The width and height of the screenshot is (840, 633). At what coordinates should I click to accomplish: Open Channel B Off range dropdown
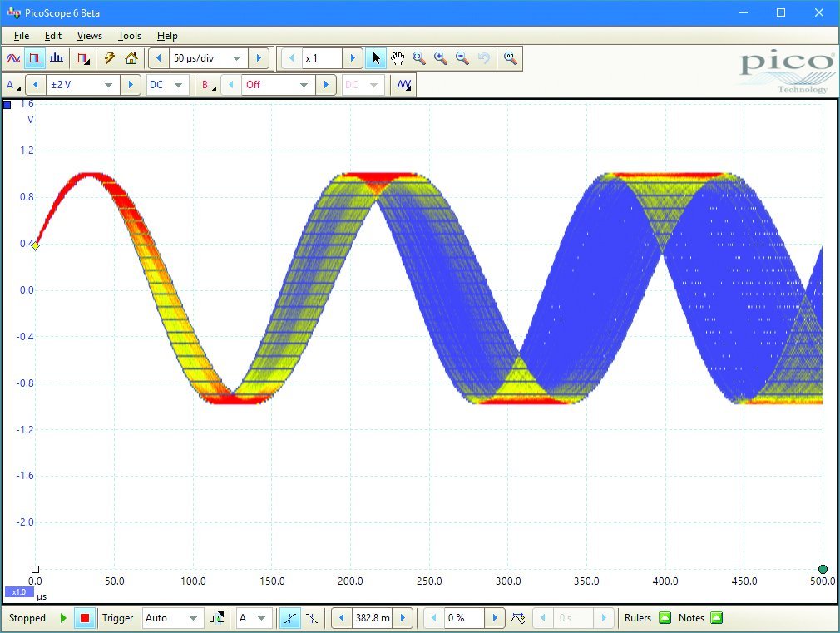278,85
